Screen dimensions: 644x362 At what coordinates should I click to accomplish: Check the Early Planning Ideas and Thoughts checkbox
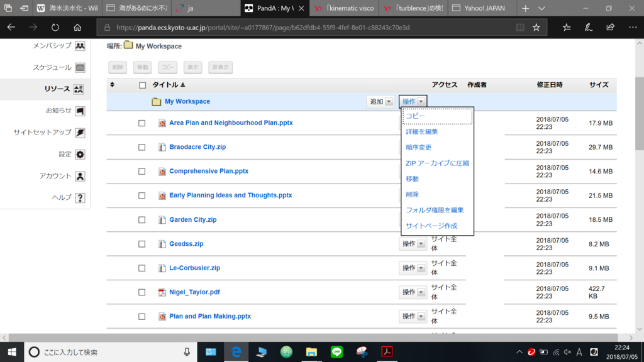click(142, 196)
